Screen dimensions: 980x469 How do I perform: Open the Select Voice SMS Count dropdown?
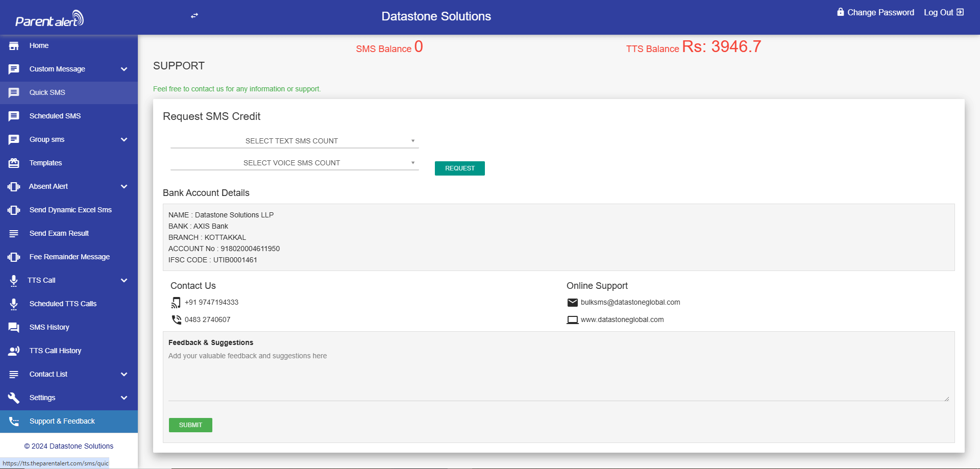[295, 163]
